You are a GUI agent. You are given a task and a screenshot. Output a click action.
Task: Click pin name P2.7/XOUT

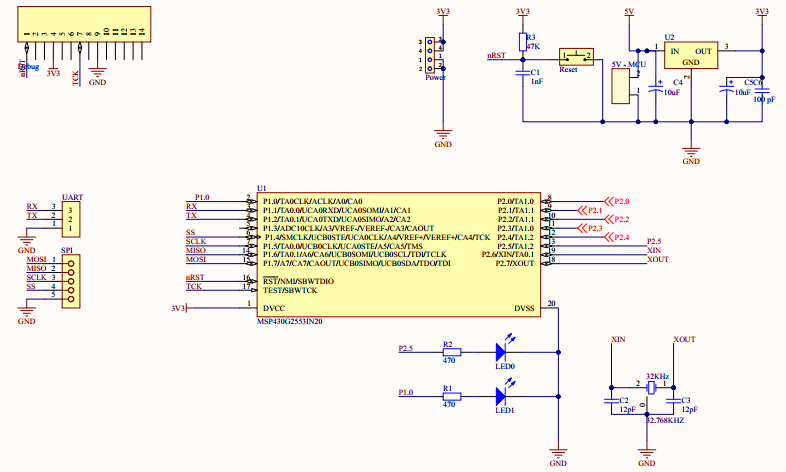[x=515, y=264]
